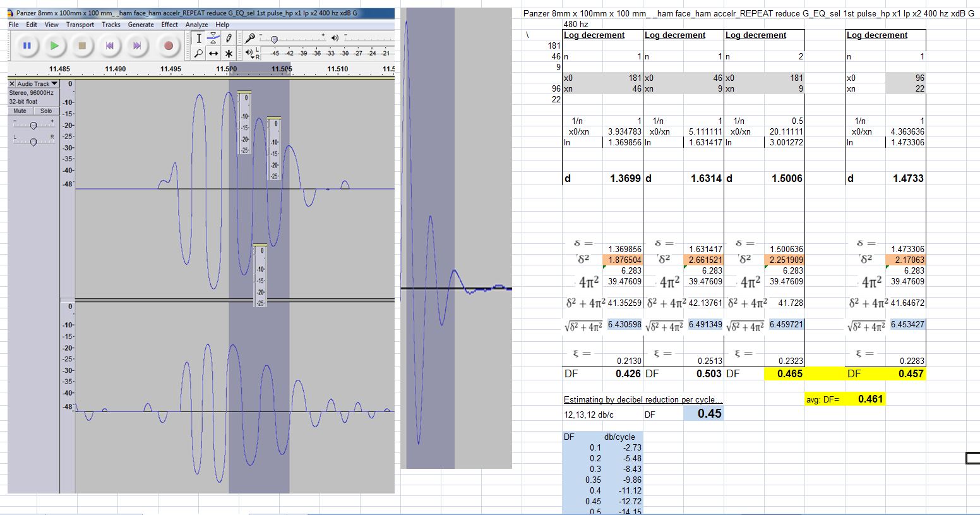Select the ln cell showing 3.001272
Viewport: 980px width, 515px height.
pyautogui.click(x=786, y=143)
